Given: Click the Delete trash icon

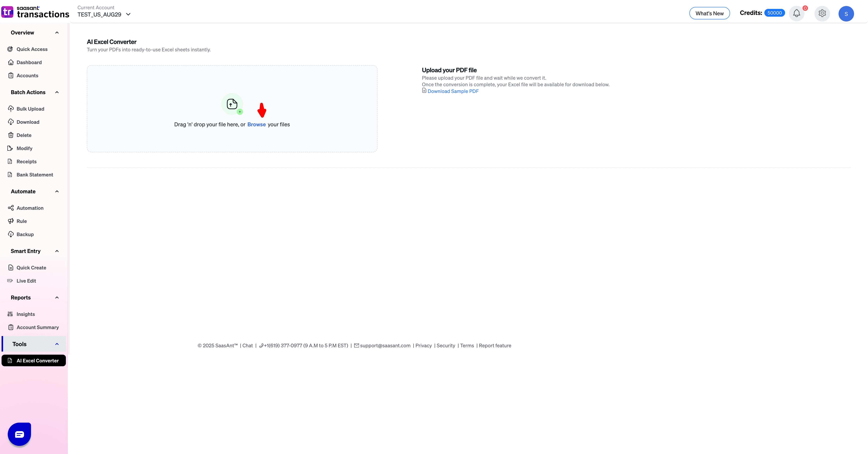Looking at the screenshot, I should (10, 135).
